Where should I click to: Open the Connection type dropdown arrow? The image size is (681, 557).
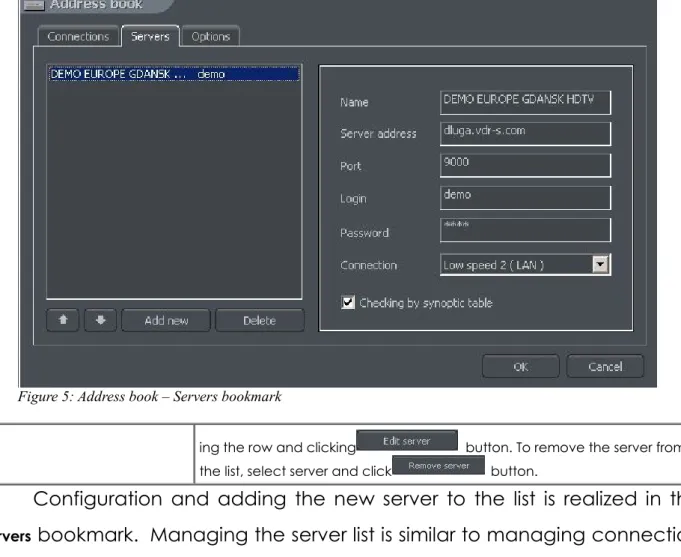(x=600, y=264)
